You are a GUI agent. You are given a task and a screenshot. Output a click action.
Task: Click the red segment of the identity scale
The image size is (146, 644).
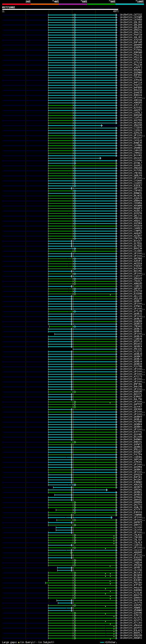click(x=16, y=4)
